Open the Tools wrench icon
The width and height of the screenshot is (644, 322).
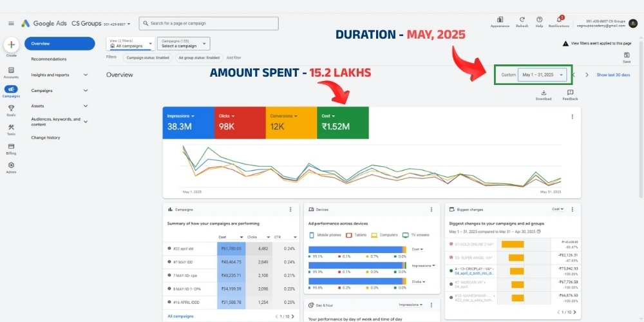11,127
